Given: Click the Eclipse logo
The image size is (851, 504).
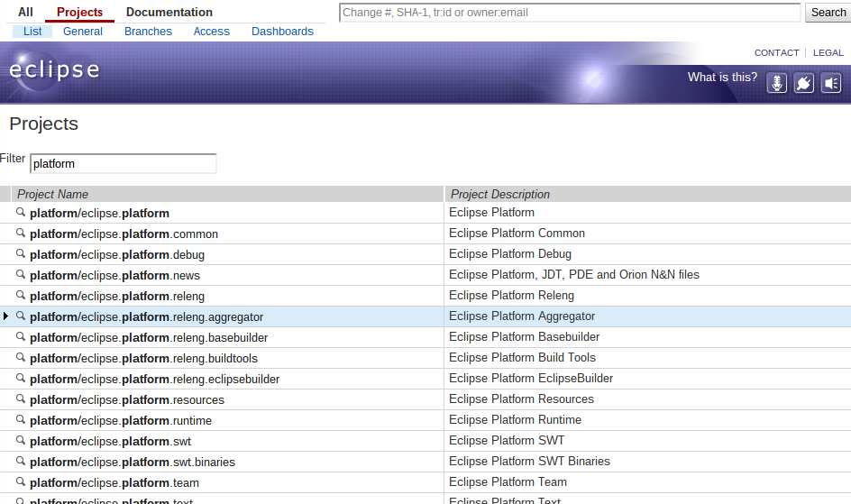Looking at the screenshot, I should pyautogui.click(x=54, y=70).
